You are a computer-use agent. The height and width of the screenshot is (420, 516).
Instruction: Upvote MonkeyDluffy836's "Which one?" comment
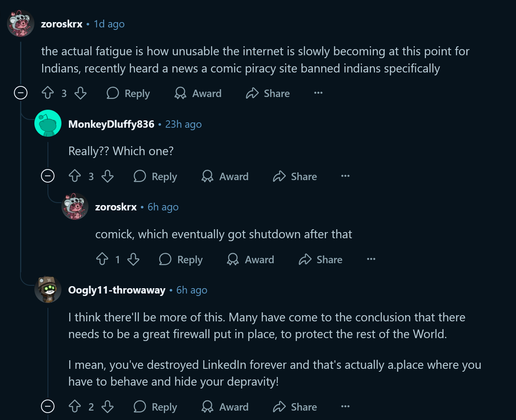coord(75,176)
